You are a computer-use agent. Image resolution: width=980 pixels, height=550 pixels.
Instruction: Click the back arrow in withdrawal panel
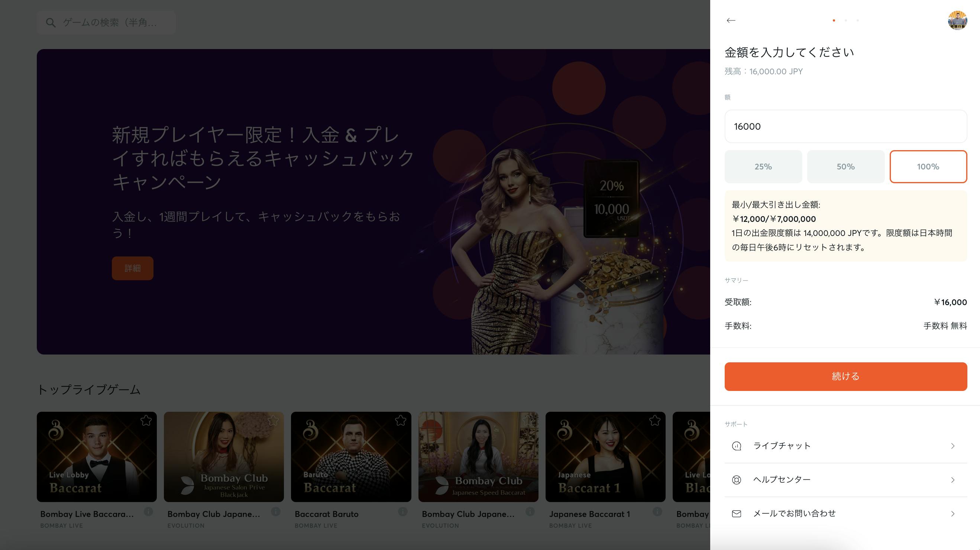pos(731,20)
